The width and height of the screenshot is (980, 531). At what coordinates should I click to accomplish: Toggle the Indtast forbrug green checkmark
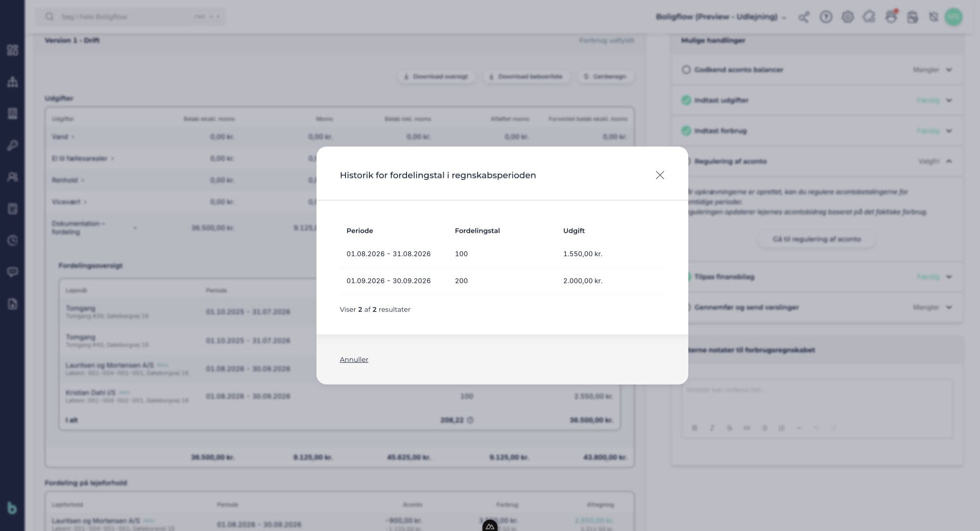click(x=686, y=131)
